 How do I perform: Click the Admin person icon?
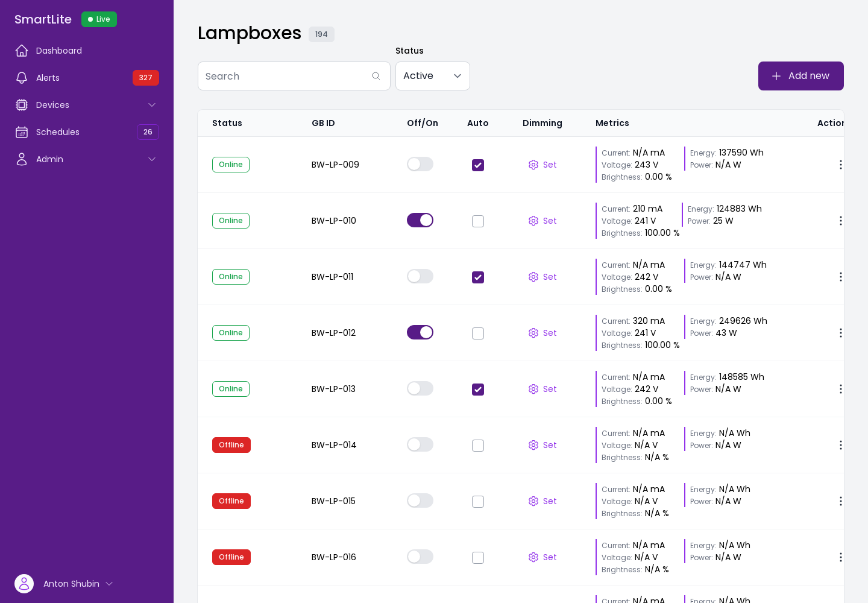tap(22, 159)
